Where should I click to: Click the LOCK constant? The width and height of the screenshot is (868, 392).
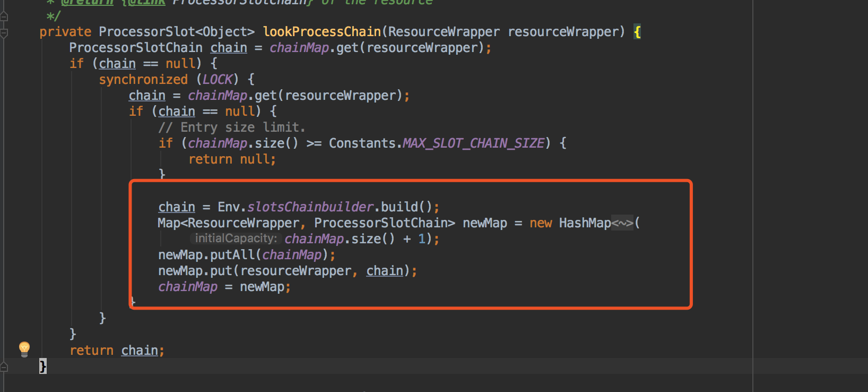point(218,80)
